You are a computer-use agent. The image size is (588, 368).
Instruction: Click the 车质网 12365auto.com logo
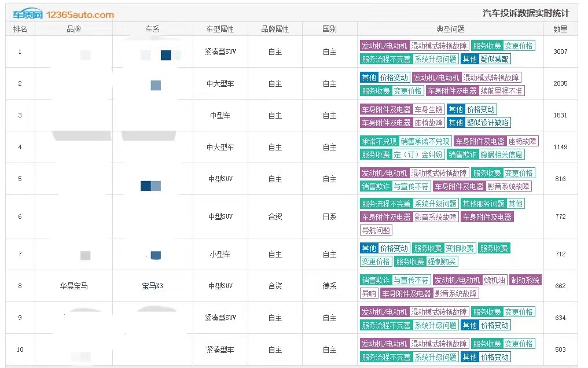[x=64, y=14]
